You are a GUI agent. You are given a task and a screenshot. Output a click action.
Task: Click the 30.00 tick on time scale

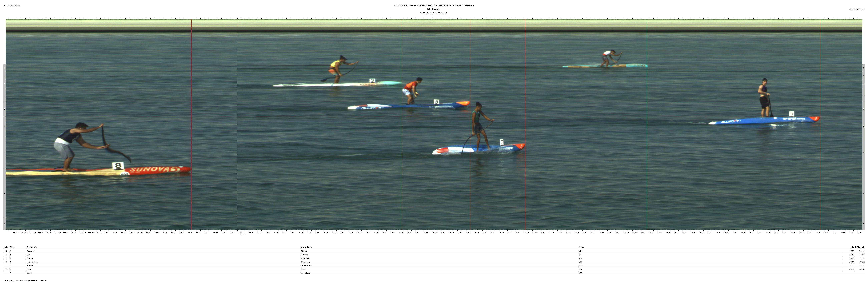tap(343, 233)
